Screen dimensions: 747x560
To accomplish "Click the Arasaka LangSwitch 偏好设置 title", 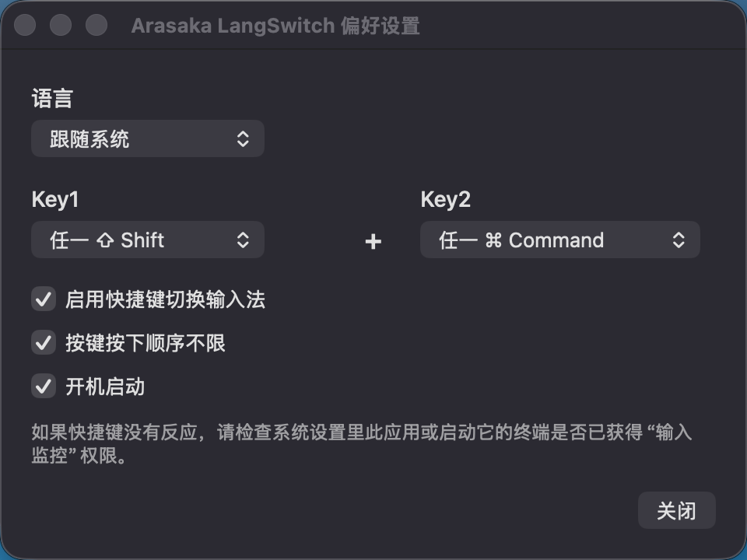I will click(x=275, y=26).
